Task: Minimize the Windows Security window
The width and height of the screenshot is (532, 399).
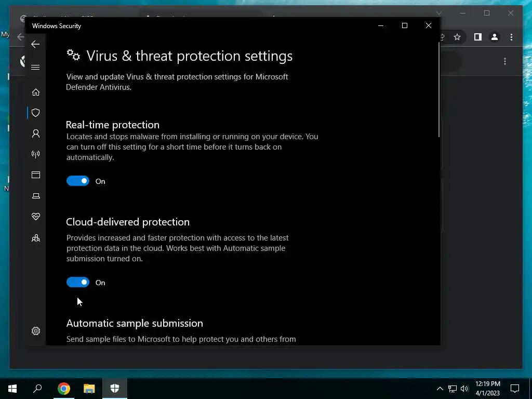Action: coord(381,26)
